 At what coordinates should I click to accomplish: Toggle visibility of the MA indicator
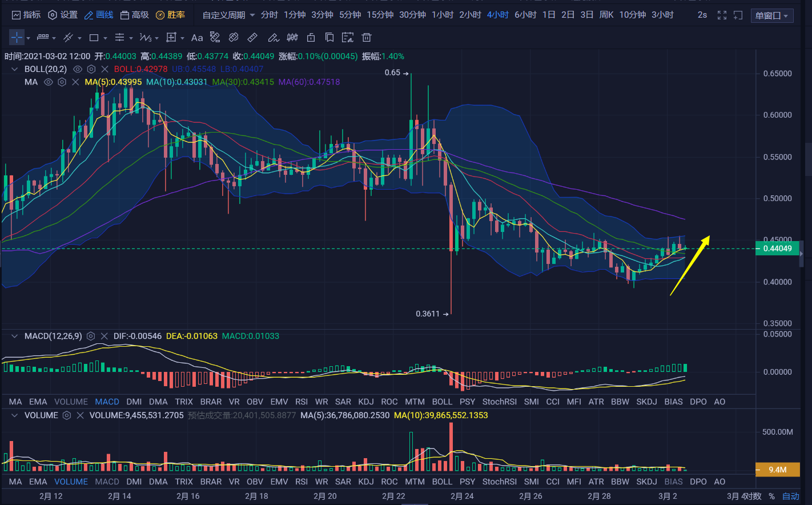[x=48, y=82]
